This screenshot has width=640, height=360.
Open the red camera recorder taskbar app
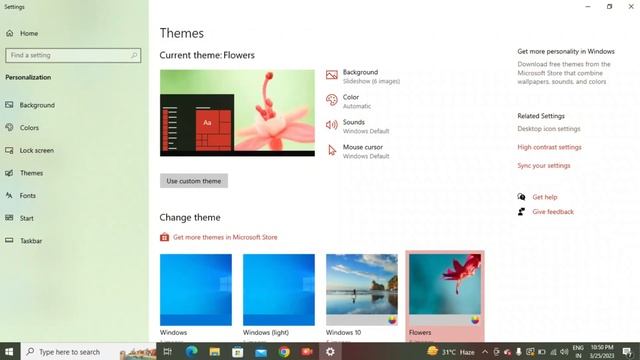tap(307, 351)
